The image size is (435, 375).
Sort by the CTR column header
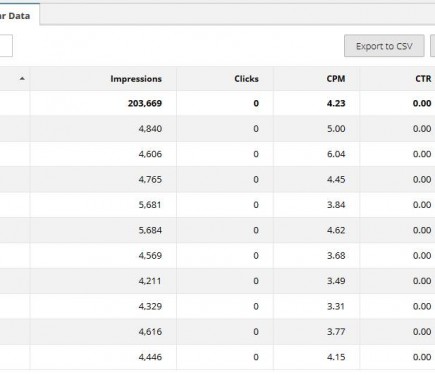[423, 79]
